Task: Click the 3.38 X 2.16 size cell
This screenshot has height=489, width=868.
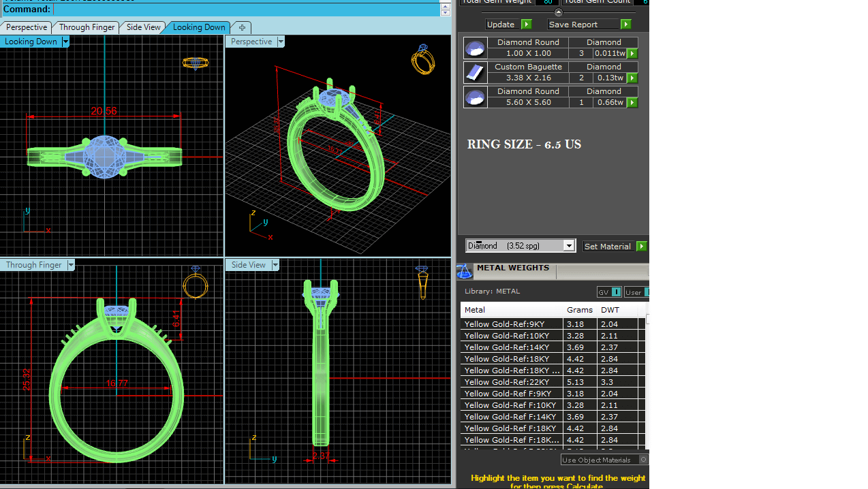Action: 528,78
